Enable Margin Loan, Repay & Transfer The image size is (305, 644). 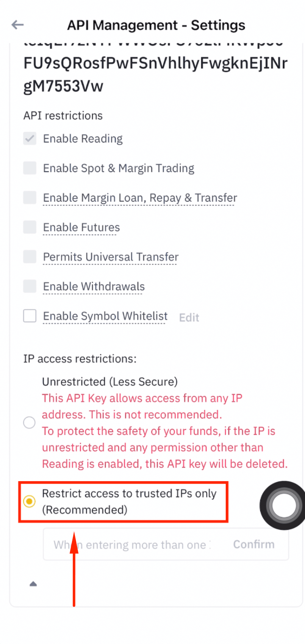click(x=29, y=197)
